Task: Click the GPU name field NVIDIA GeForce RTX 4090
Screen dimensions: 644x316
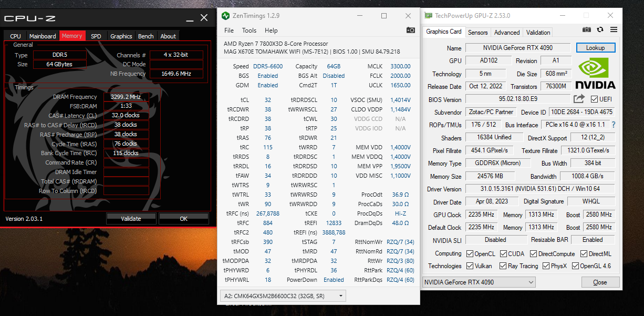Action: [518, 48]
